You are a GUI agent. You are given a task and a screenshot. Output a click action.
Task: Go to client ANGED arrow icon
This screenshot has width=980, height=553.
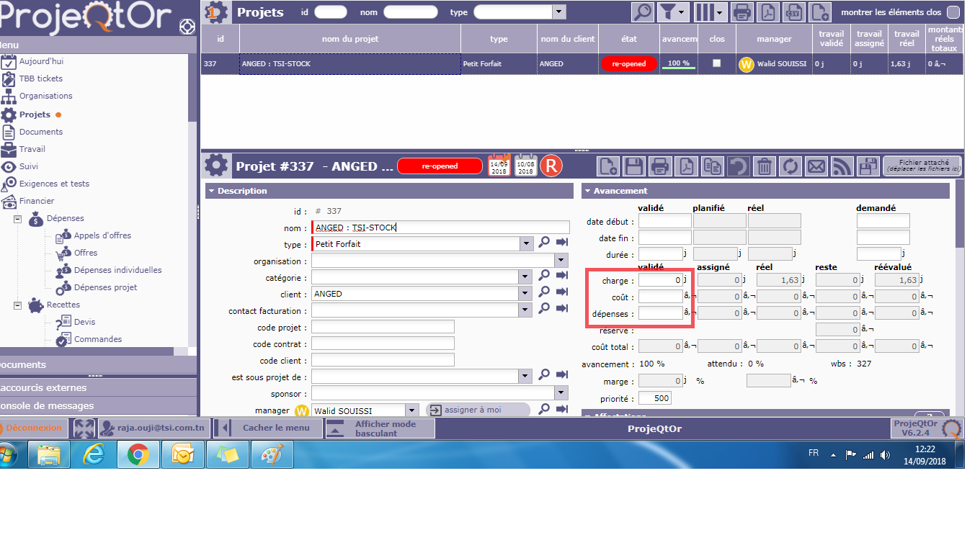tap(562, 292)
